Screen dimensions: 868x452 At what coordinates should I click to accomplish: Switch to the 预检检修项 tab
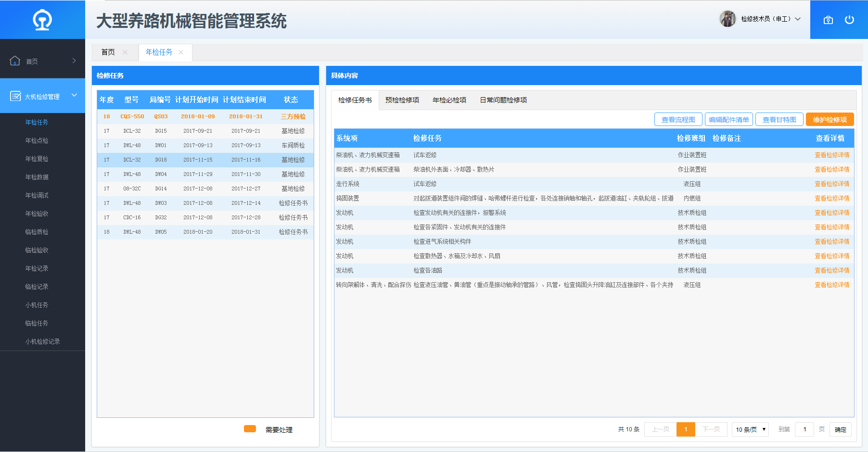402,100
